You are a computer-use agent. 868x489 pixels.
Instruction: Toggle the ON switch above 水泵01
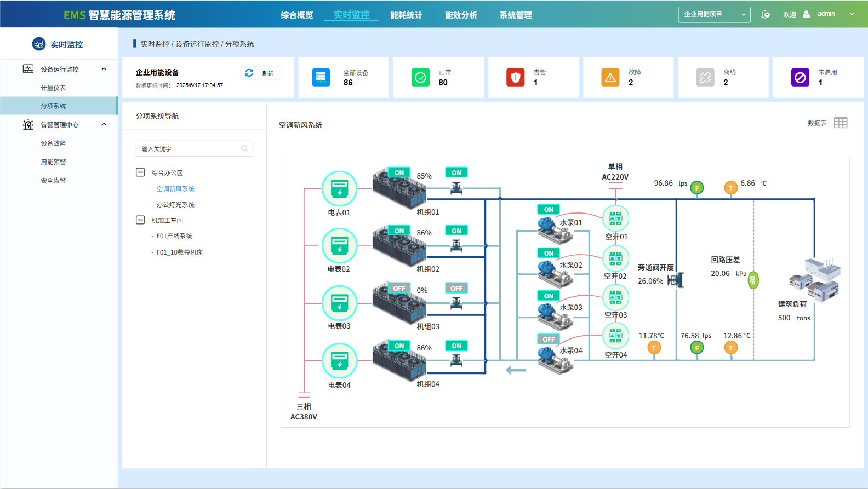click(549, 210)
